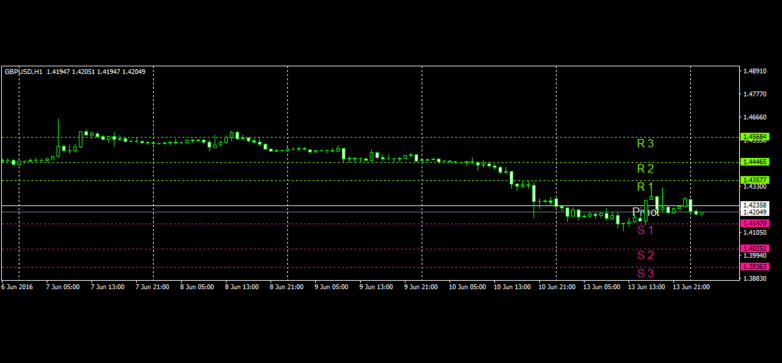Click the green 1.44465 price tag
This screenshot has height=363, width=782.
756,162
